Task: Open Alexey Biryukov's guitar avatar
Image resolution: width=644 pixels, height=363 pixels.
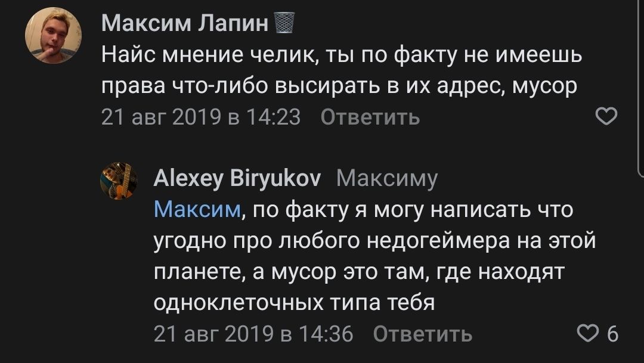Action: [x=118, y=181]
